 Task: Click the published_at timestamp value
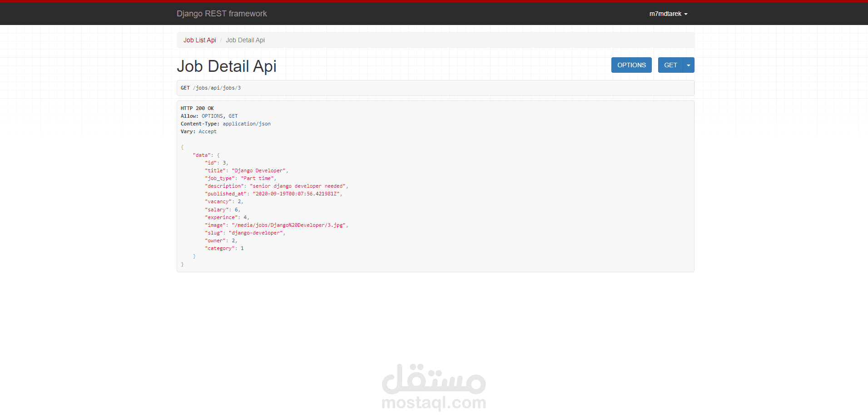[297, 194]
